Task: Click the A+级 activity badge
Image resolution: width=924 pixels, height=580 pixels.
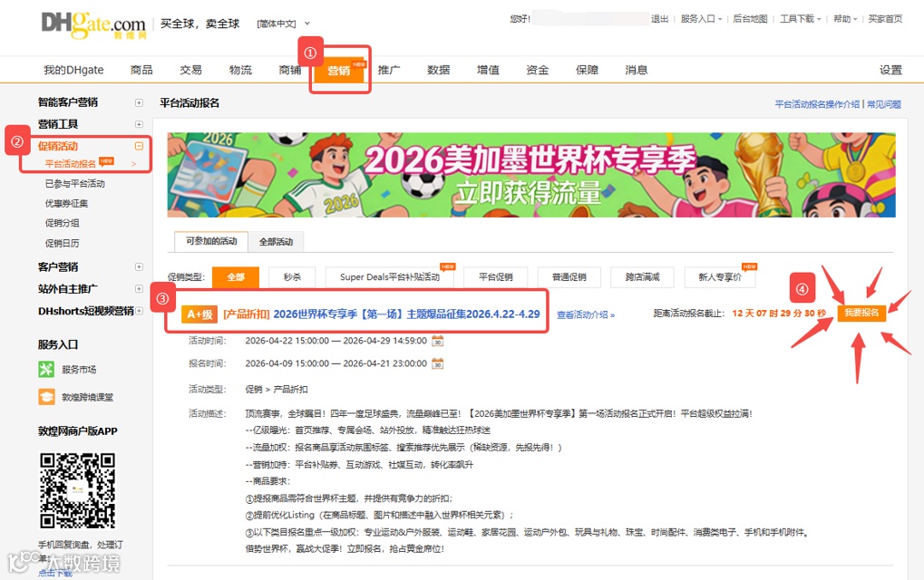Action: [x=199, y=314]
